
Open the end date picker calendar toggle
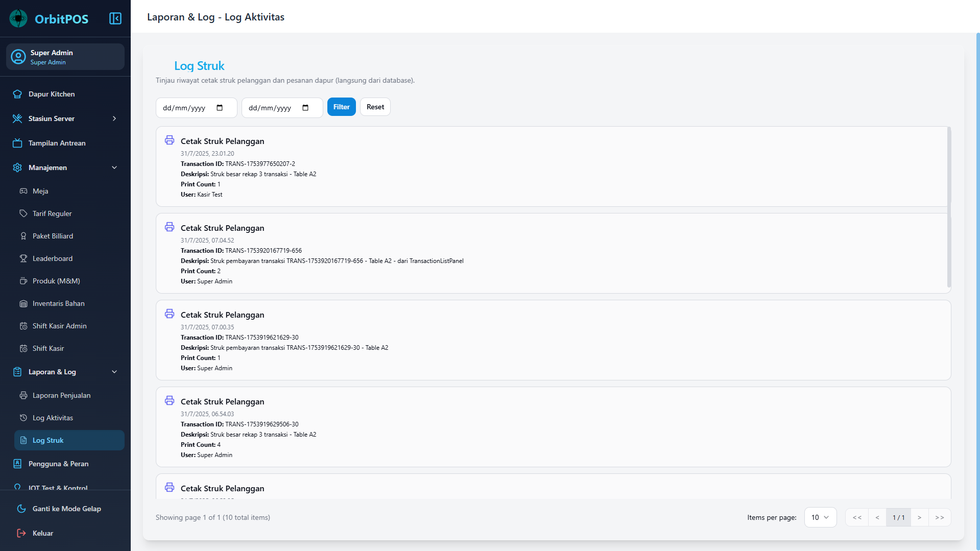point(305,107)
